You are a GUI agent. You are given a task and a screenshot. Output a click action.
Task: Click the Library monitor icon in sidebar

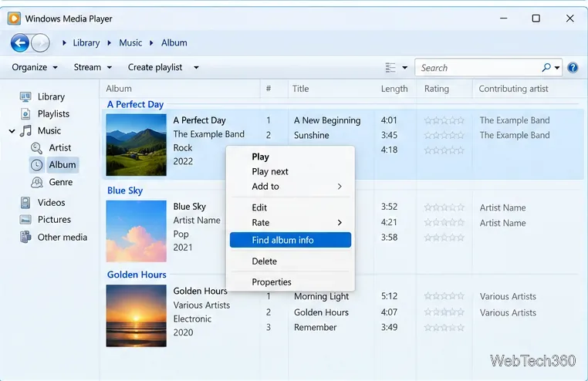[x=25, y=97]
